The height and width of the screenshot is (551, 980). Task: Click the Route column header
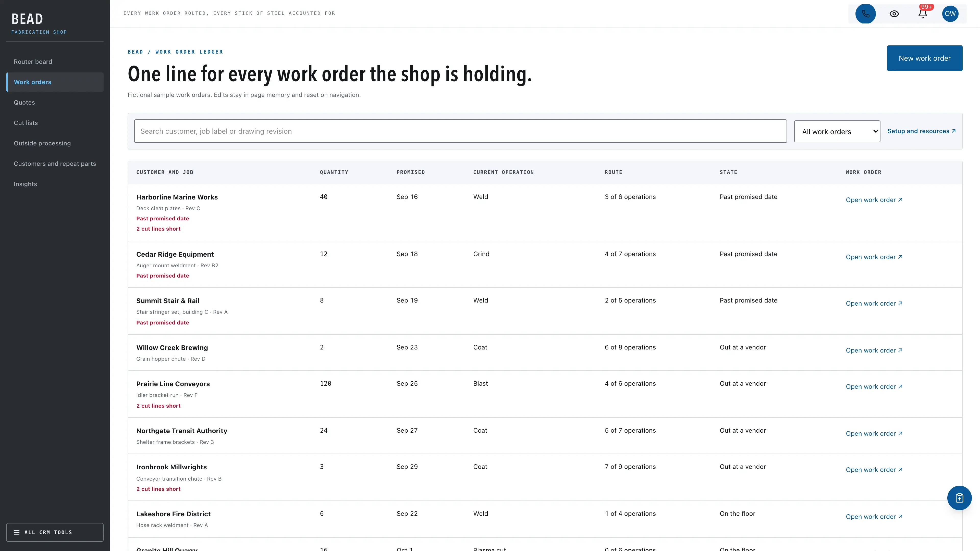[613, 172]
